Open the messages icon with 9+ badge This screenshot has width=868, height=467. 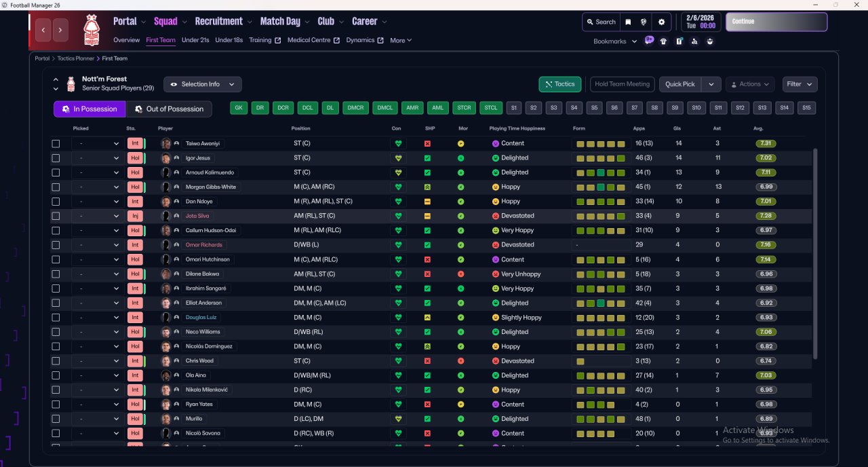pyautogui.click(x=649, y=41)
